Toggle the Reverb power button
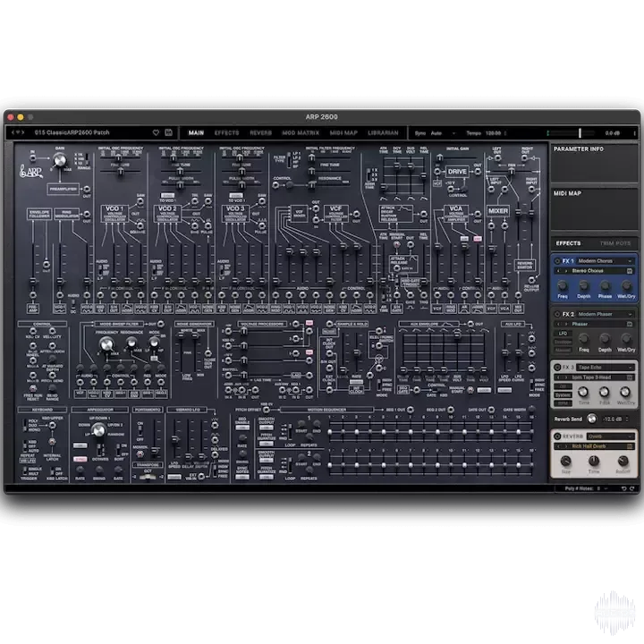Viewport: 644px width, 644px height. click(557, 436)
